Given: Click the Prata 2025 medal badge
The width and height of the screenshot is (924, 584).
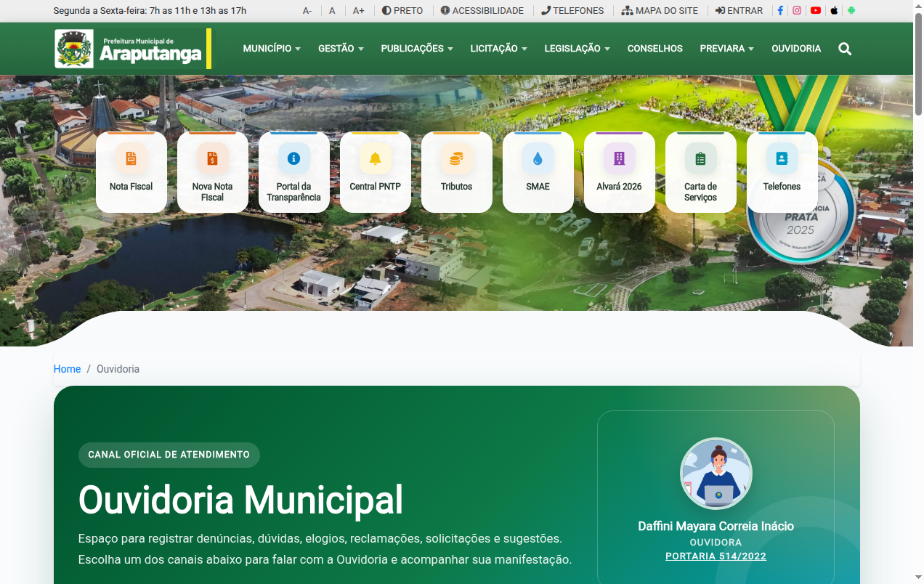Looking at the screenshot, I should coord(801,211).
